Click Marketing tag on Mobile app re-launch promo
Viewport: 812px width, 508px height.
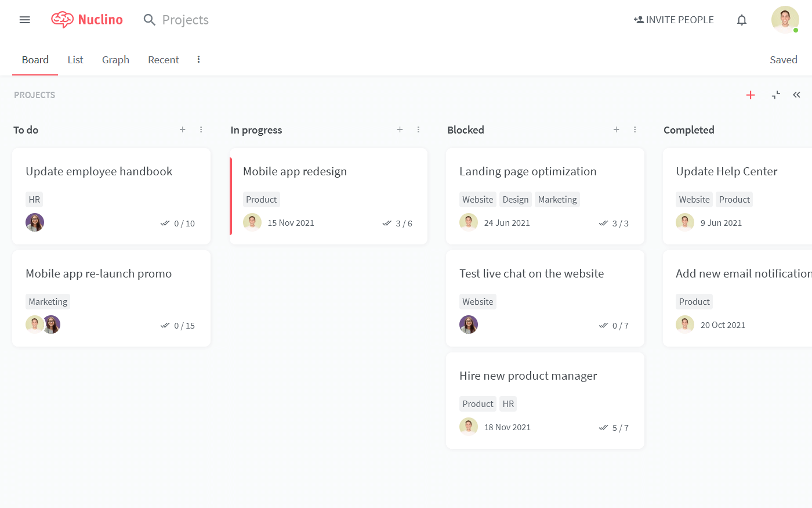click(x=48, y=301)
